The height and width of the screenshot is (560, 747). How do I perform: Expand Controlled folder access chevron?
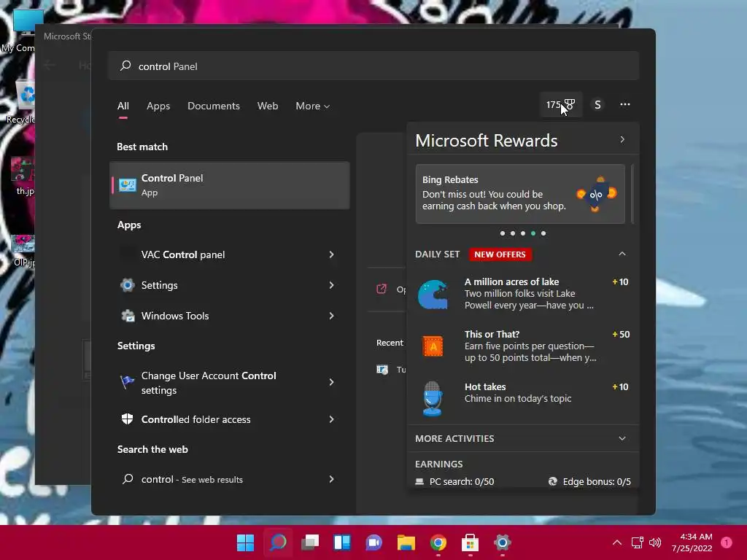tap(332, 419)
